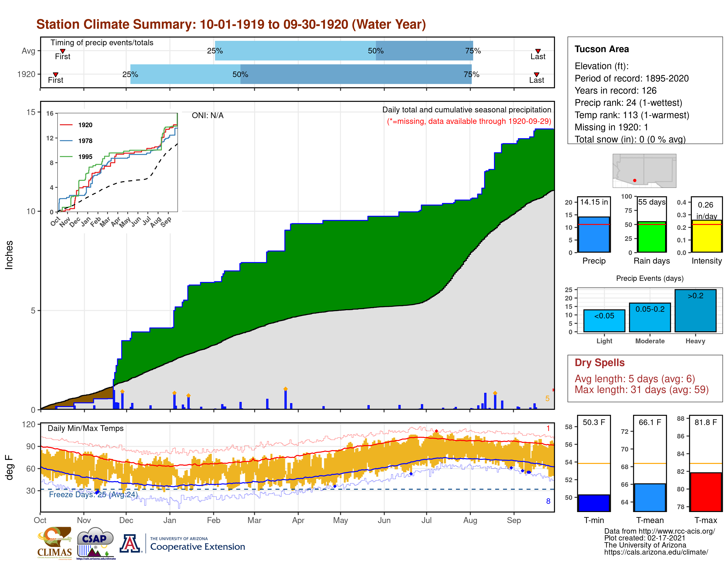Screen dimensions: 728x563
Task: Click the blue 1978 legend line in inset
Action: [66, 141]
